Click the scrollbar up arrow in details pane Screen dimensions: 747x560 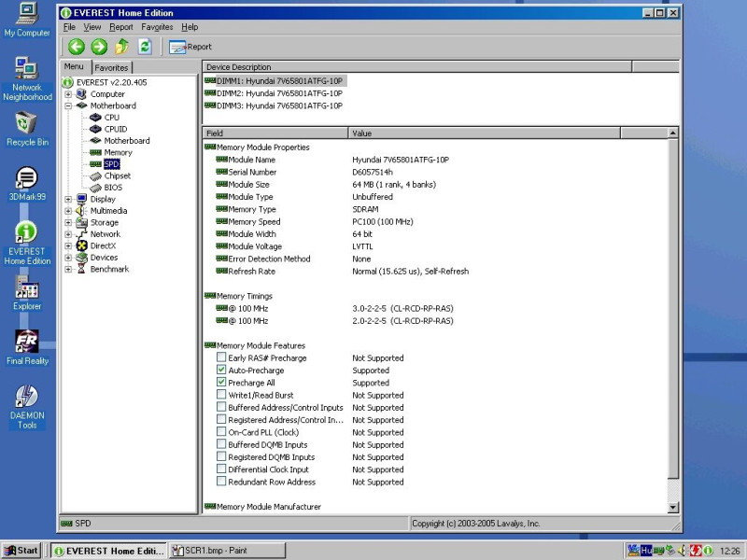(x=672, y=133)
